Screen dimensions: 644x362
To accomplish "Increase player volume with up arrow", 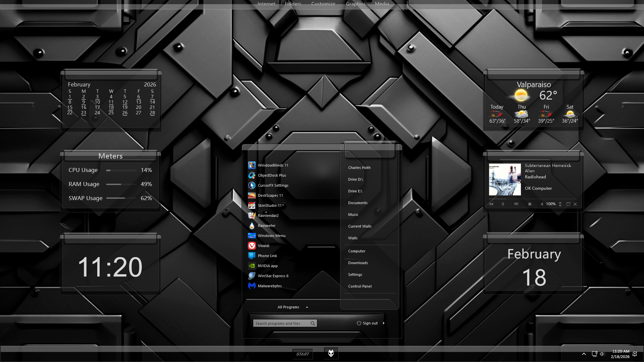I will 560,202.
